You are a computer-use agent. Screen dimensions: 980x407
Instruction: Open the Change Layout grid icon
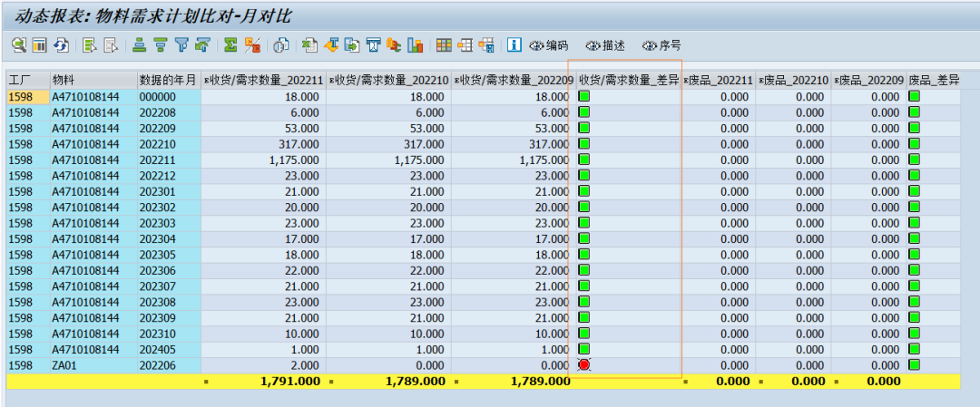(x=444, y=45)
